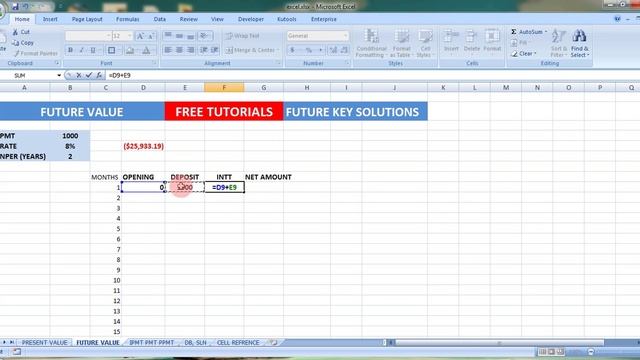Switch to the Data ribbon tab

(160, 19)
